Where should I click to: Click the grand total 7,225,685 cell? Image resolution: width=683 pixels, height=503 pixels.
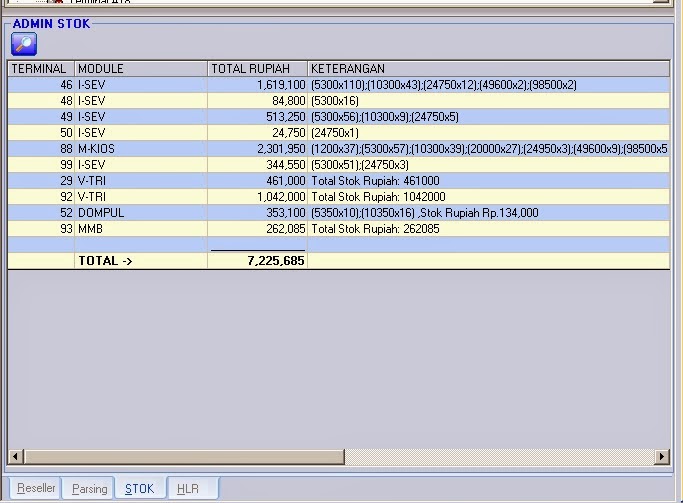click(x=258, y=261)
